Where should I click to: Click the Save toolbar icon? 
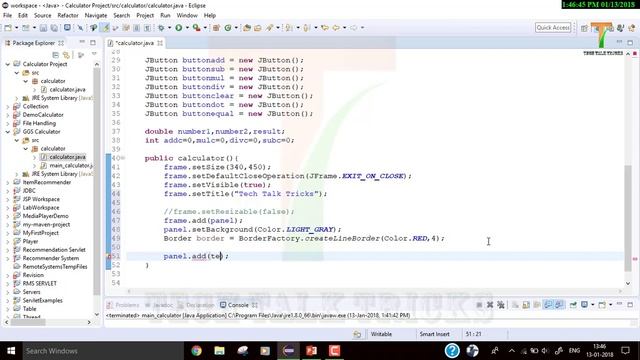click(x=43, y=28)
